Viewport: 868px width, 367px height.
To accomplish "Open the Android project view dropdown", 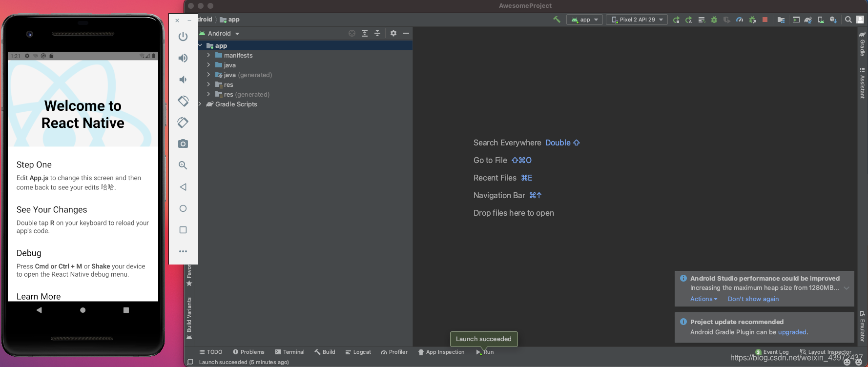I will (219, 34).
